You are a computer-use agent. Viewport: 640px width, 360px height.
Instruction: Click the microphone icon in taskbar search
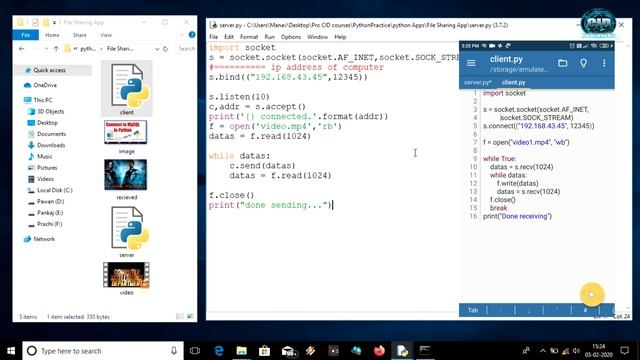(x=174, y=351)
